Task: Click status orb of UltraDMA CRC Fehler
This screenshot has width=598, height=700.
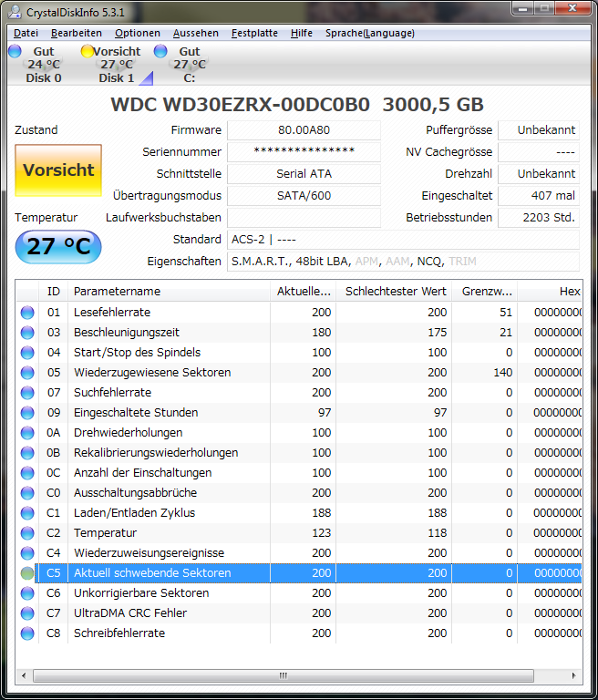Action: [27, 613]
